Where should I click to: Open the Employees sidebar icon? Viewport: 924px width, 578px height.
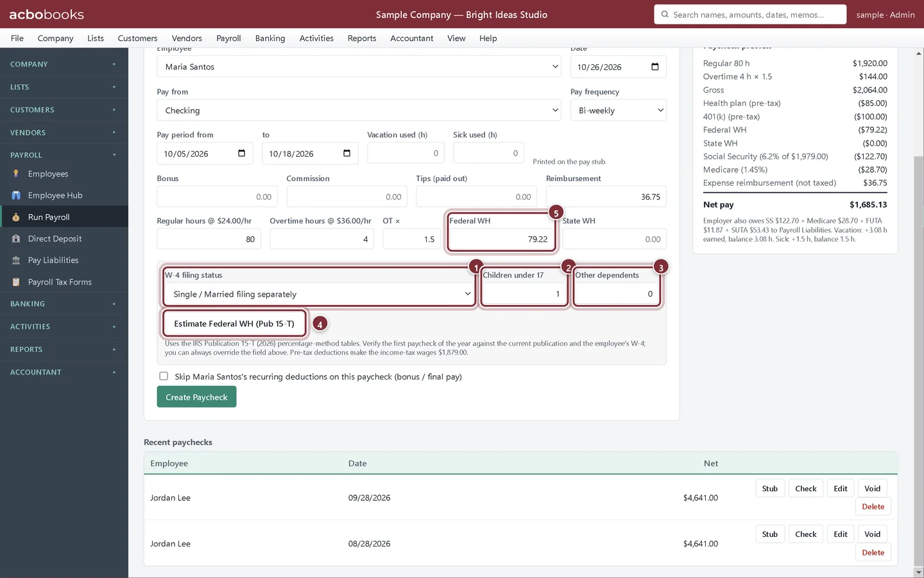(x=16, y=174)
